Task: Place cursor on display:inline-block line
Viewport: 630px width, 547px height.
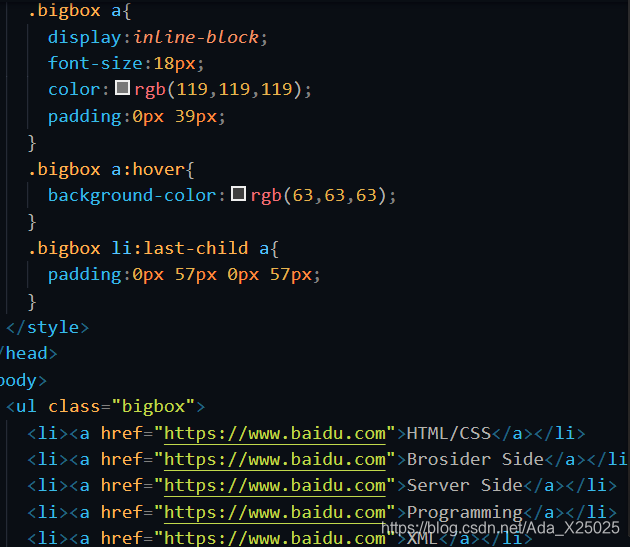Action: [x=158, y=37]
